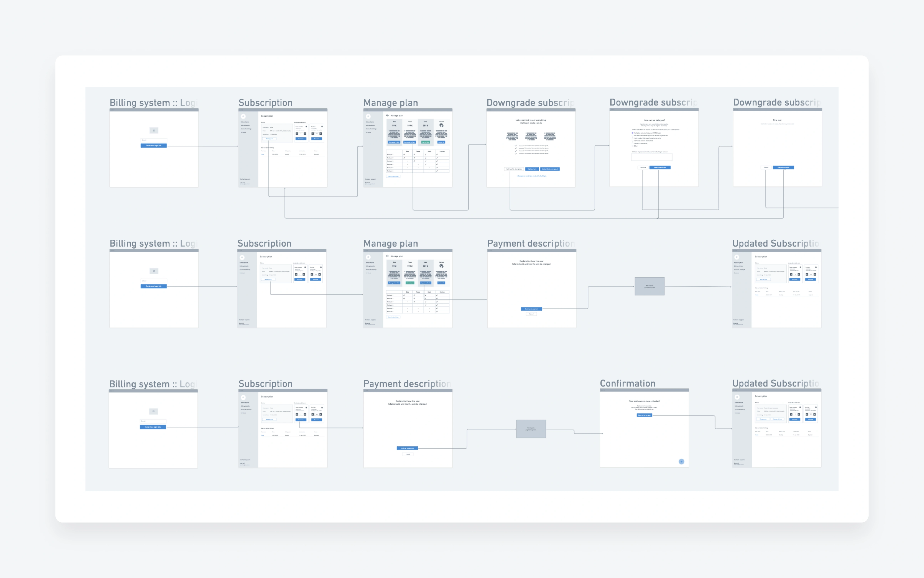The width and height of the screenshot is (924, 578).
Task: Click the round logo in top-row Subscription frame sidebar
Action: coord(243,116)
